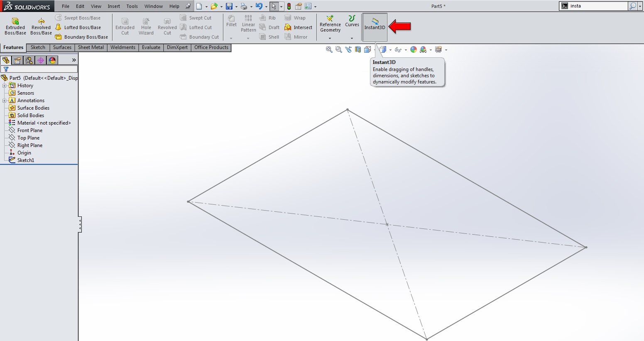Open the Insert menu

[114, 6]
